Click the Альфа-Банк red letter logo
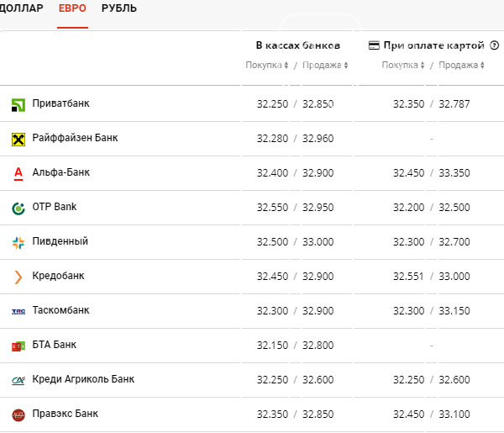 point(18,174)
